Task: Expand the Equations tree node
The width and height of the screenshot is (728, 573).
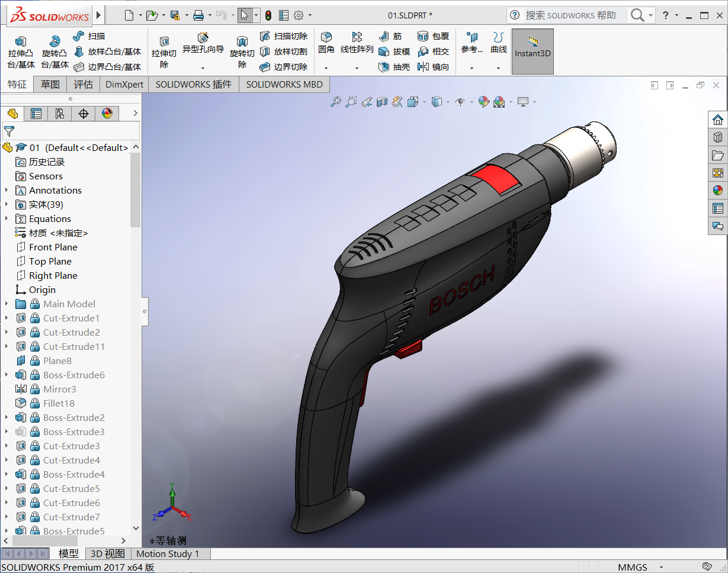Action: coord(7,218)
